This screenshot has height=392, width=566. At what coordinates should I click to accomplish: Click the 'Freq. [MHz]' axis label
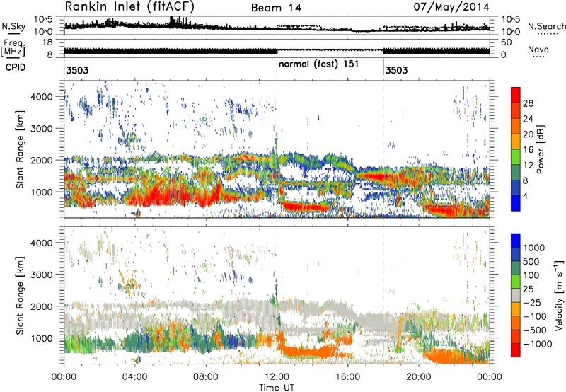pos(13,48)
